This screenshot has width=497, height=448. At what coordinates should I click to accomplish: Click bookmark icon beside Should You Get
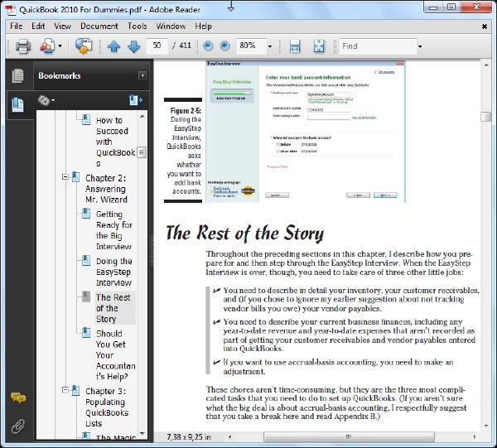tap(86, 332)
